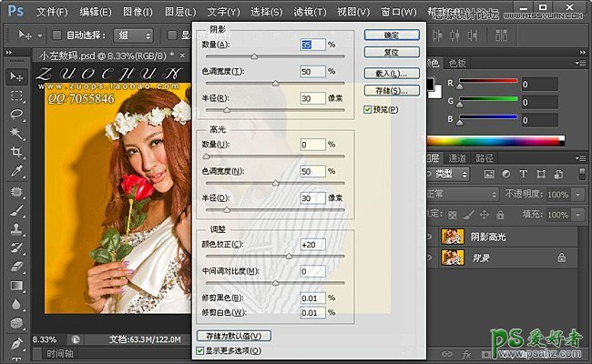The height and width of the screenshot is (364, 592).
Task: Click the shadows 数量(A) input field
Action: point(311,44)
